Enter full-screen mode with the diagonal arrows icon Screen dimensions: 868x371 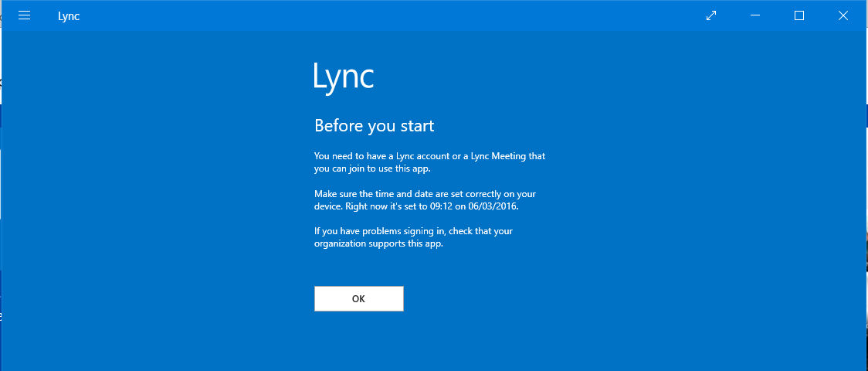711,15
